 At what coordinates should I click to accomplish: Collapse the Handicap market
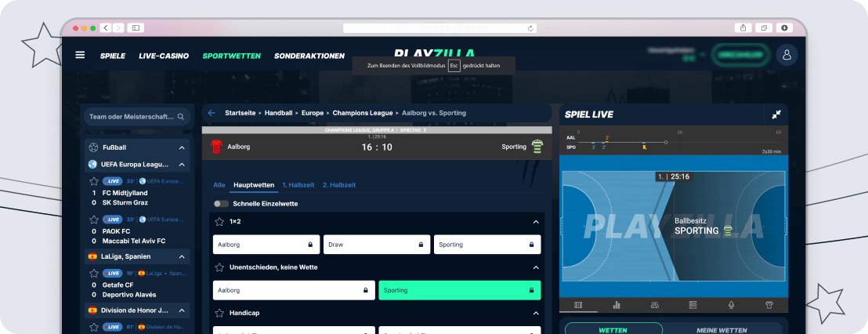point(535,313)
